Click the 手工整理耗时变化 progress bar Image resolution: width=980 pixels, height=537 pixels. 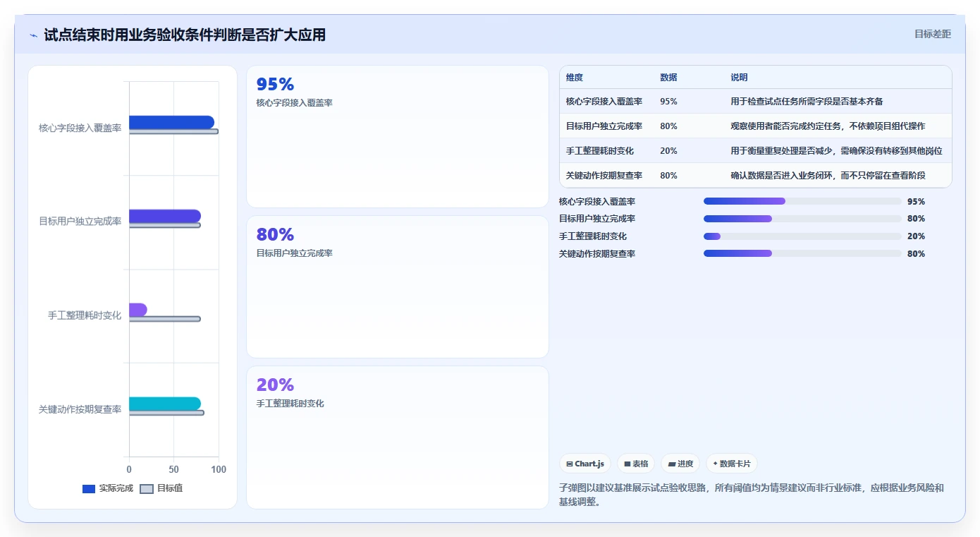[802, 236]
